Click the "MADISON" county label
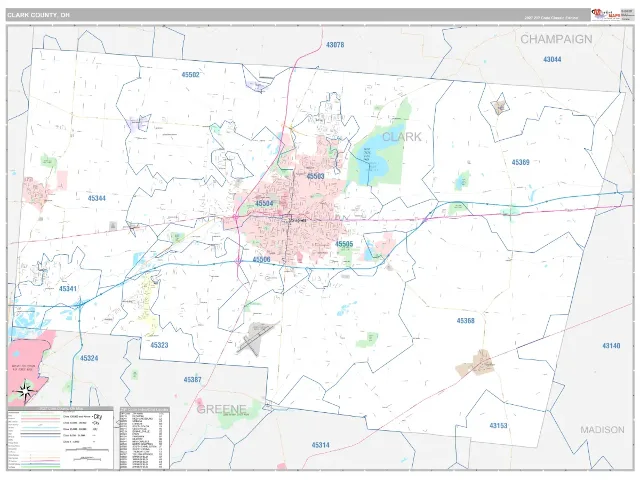 pyautogui.click(x=602, y=430)
